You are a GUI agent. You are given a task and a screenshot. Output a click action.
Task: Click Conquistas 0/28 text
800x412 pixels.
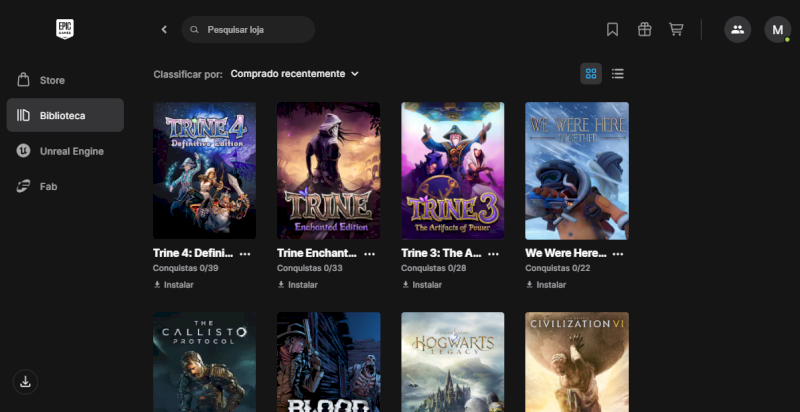click(x=434, y=268)
